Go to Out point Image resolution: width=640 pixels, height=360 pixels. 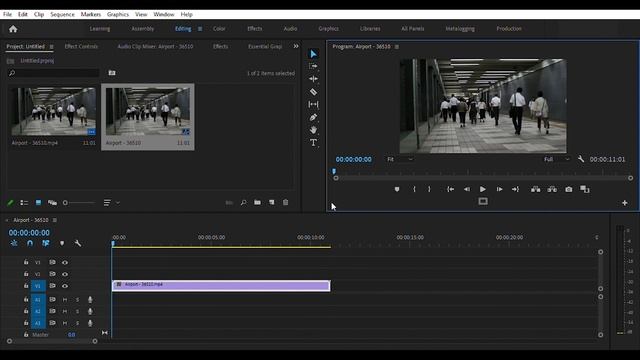(x=516, y=189)
